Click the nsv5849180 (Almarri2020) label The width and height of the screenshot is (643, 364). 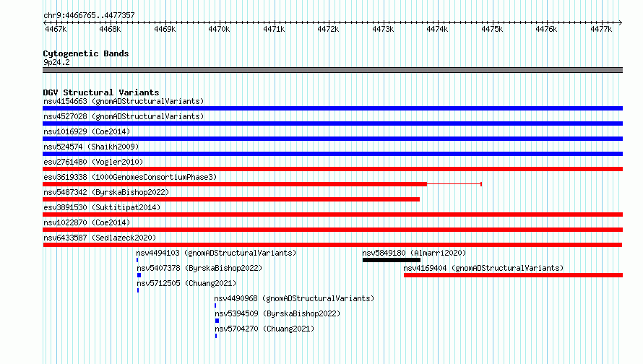tap(414, 253)
